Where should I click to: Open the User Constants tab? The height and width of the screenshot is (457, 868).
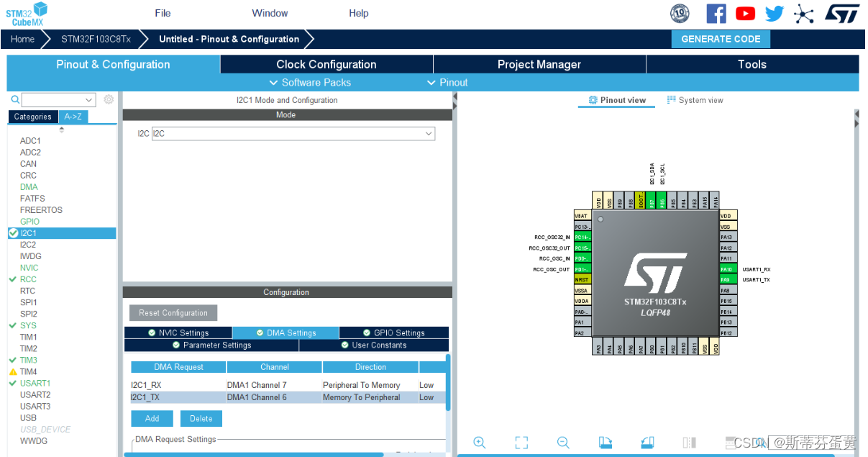click(x=374, y=345)
